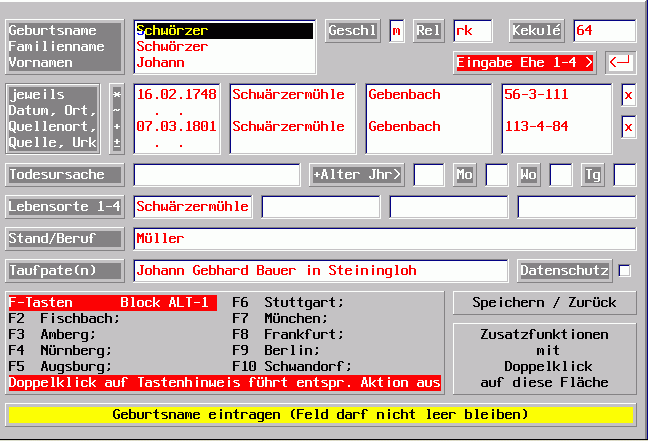Click Speichern / Zurück button

pyautogui.click(x=543, y=302)
